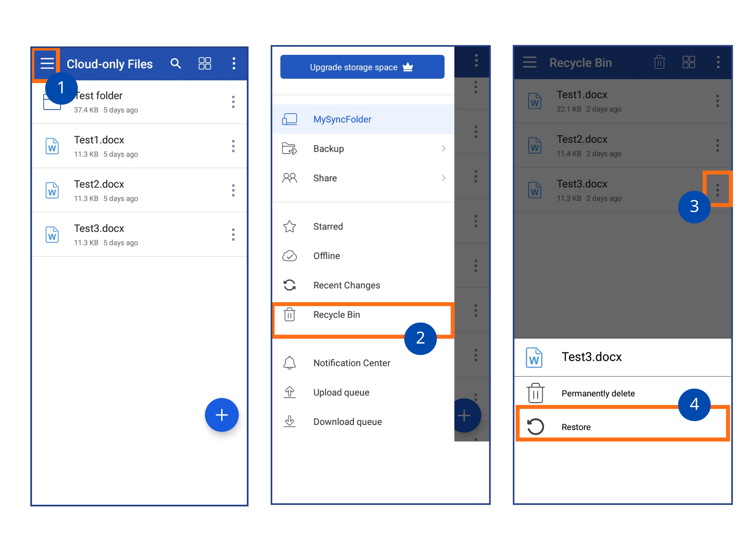The height and width of the screenshot is (534, 756).
Task: Click the trash icon in Recycle Bin header
Action: coord(659,62)
